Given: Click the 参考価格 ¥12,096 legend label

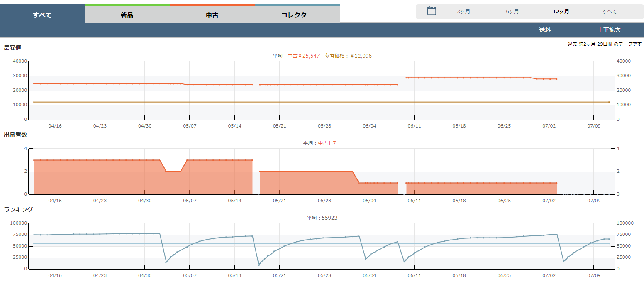Looking at the screenshot, I should 348,56.
